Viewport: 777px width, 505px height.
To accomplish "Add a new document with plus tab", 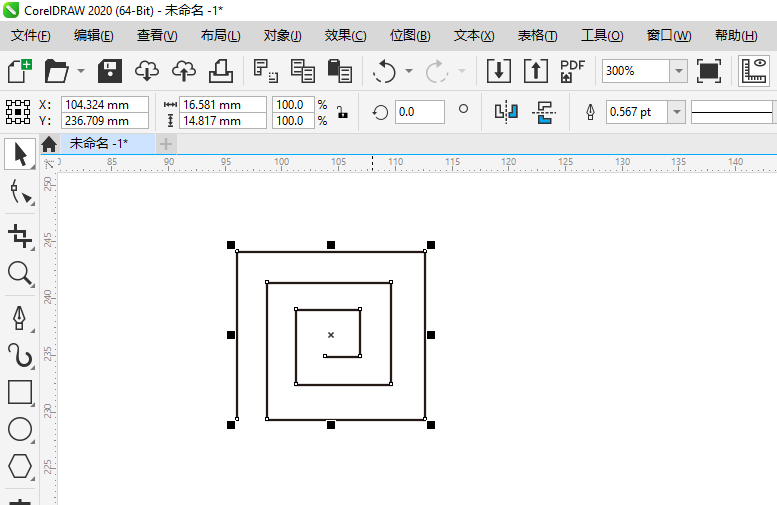I will point(166,144).
